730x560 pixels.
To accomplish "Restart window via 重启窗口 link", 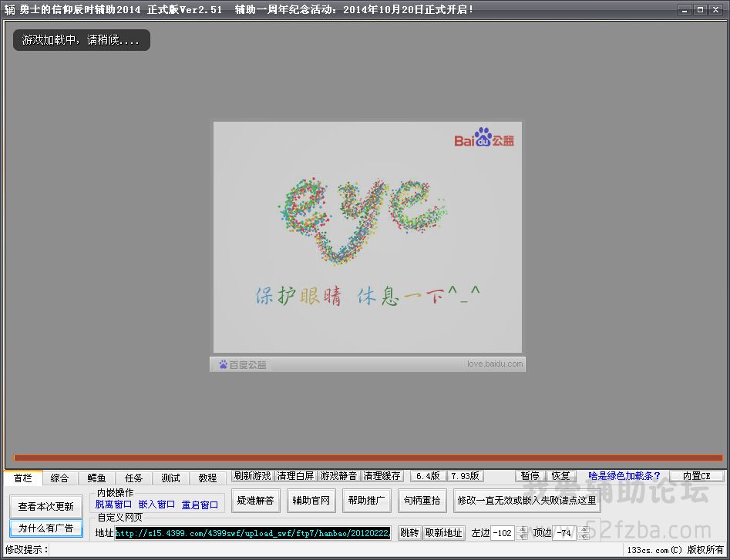I will [x=200, y=505].
